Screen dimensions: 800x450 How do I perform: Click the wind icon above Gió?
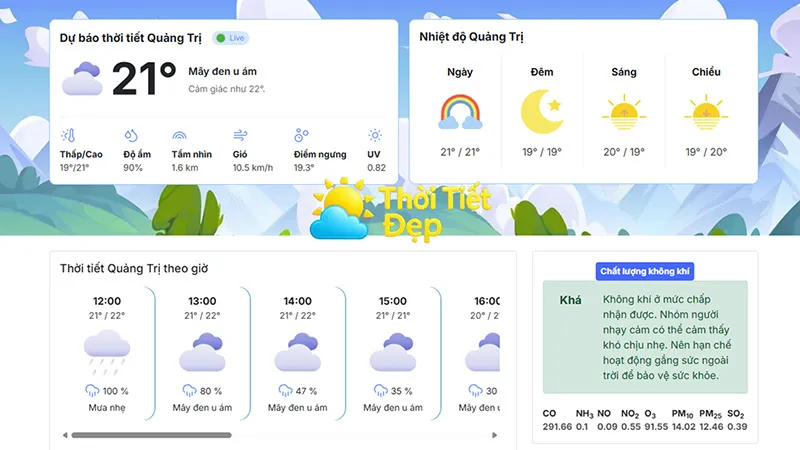240,135
